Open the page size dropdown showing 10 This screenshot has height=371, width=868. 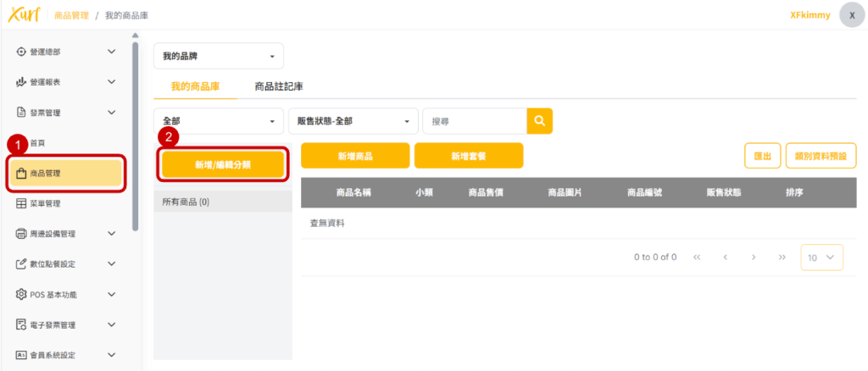point(821,257)
